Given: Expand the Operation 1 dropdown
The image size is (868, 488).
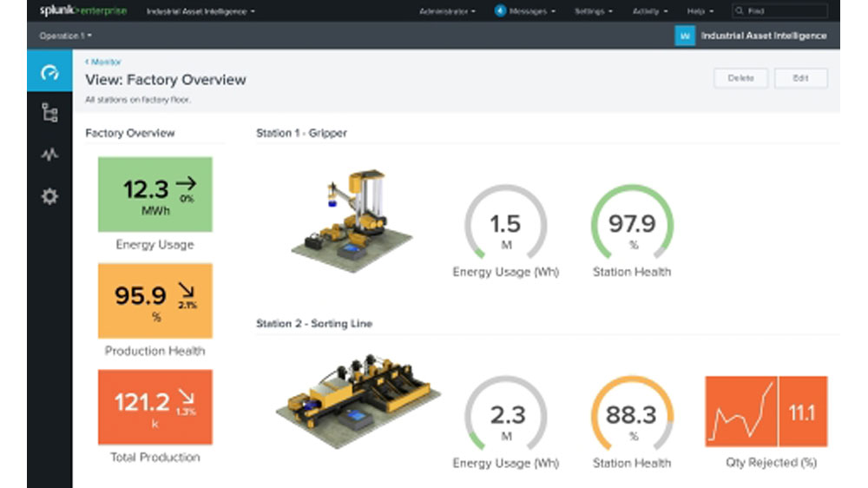Looking at the screenshot, I should coord(65,36).
